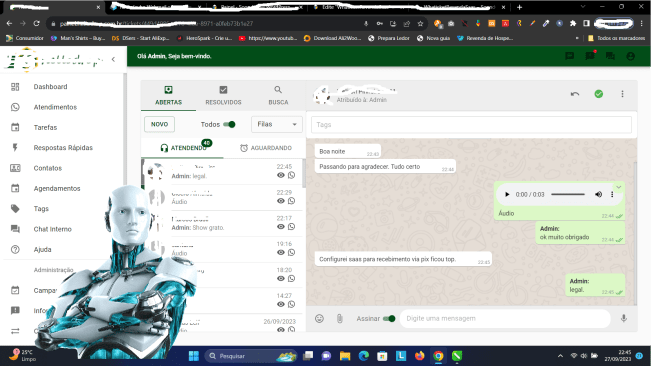Click the NOVO ticket button
This screenshot has width=651, height=366.
point(159,124)
